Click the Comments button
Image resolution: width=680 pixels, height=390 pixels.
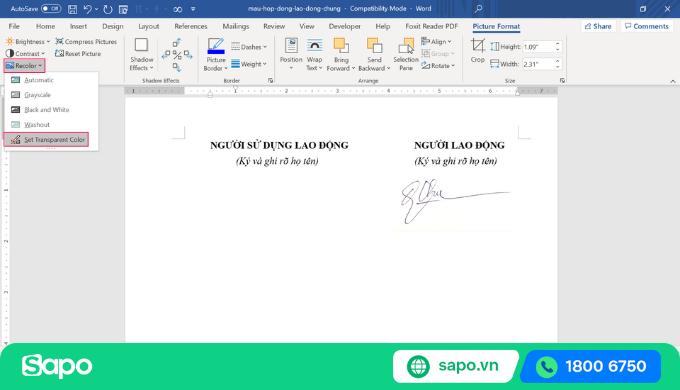647,26
